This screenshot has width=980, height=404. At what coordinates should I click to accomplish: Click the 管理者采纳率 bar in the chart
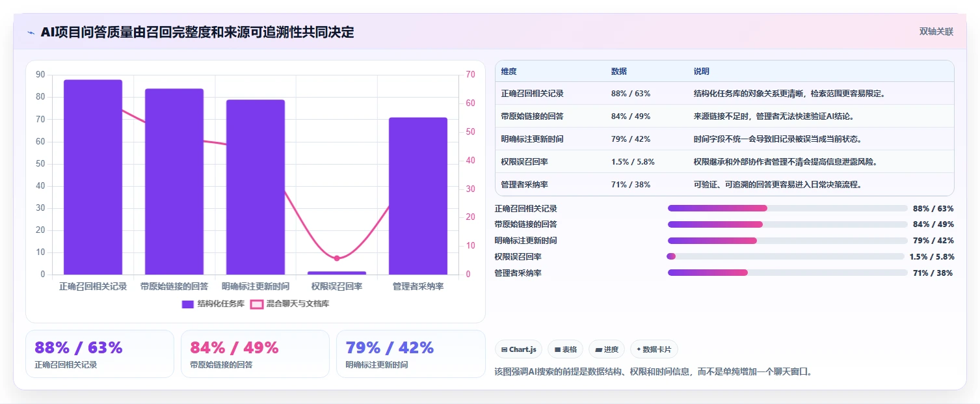tap(418, 196)
